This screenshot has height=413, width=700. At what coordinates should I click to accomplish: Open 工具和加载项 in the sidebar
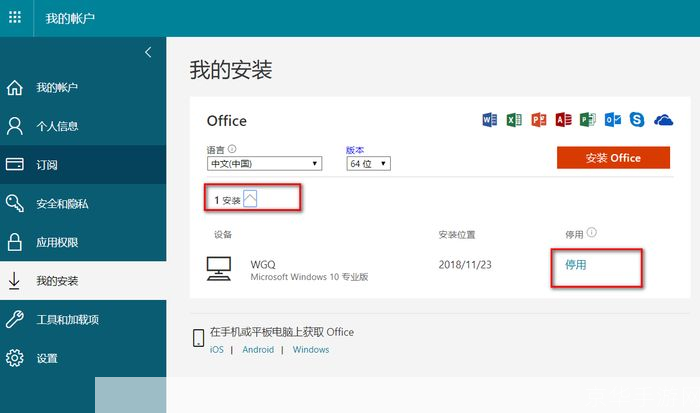pos(83,319)
